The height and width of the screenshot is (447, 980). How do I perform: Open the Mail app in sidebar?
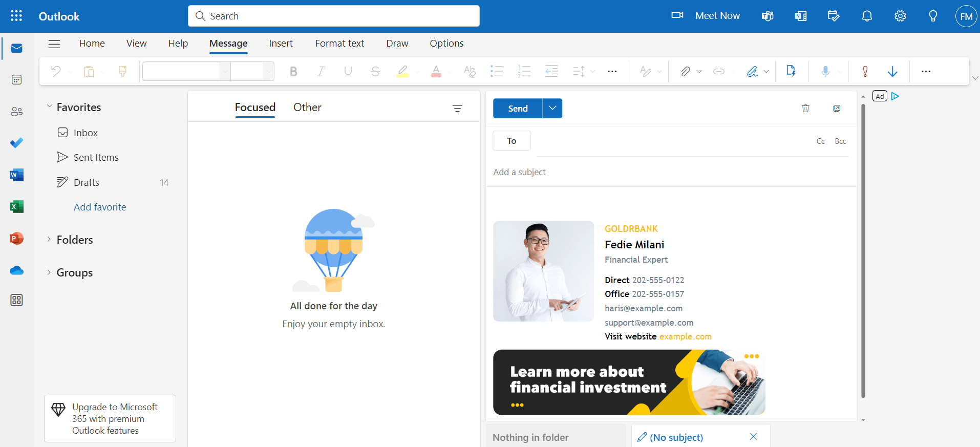(x=16, y=49)
